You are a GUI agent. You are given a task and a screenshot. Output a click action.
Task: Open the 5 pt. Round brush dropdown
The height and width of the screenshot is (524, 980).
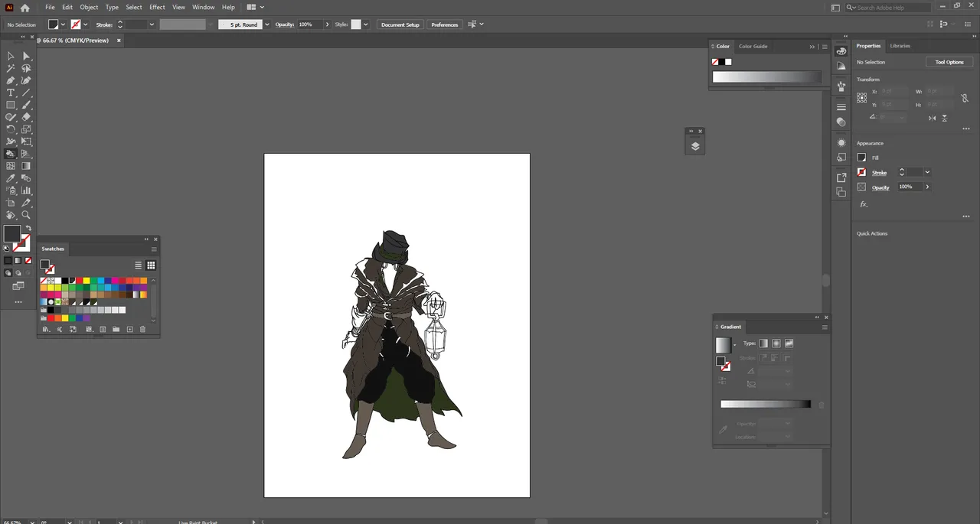coord(267,24)
